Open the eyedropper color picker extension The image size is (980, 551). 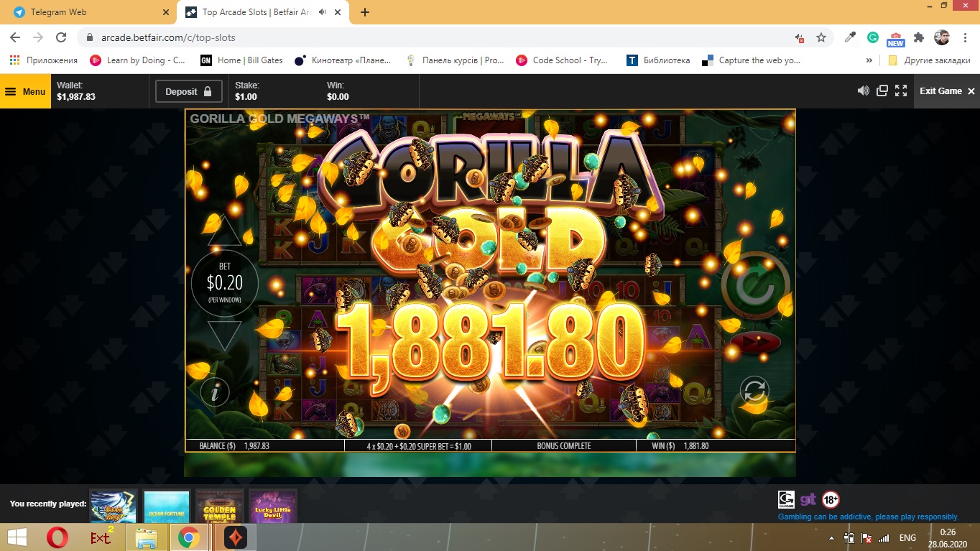tap(851, 37)
